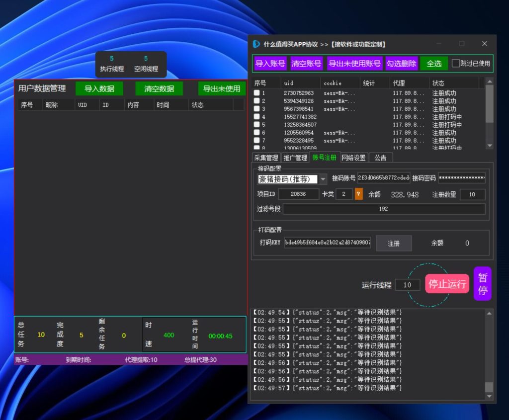Click the purple 暂停 button
The height and width of the screenshot is (420, 509).
pos(482,284)
